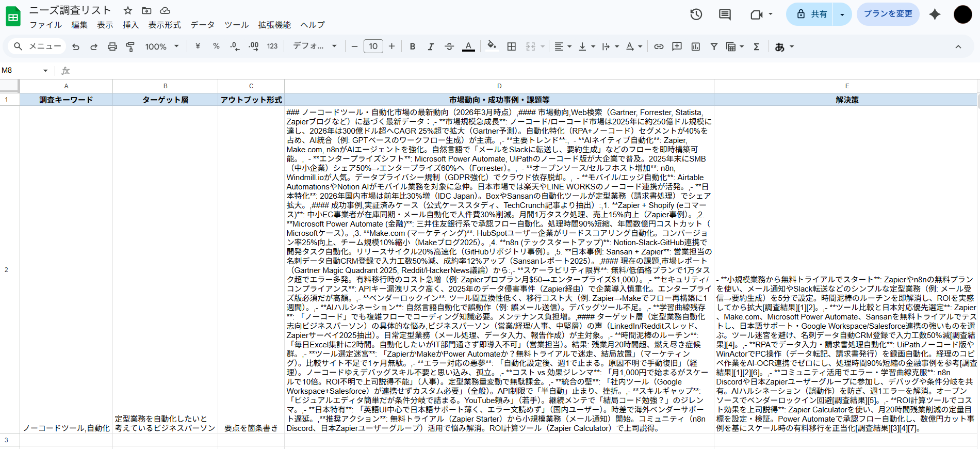Screen dimensions: 980x449
Task: Format as percent
Action: click(x=216, y=46)
